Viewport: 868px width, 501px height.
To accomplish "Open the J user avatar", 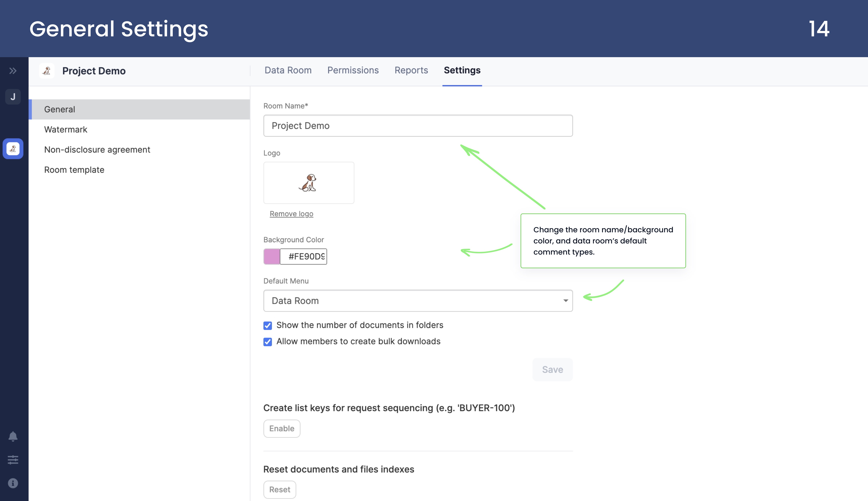I will click(13, 97).
